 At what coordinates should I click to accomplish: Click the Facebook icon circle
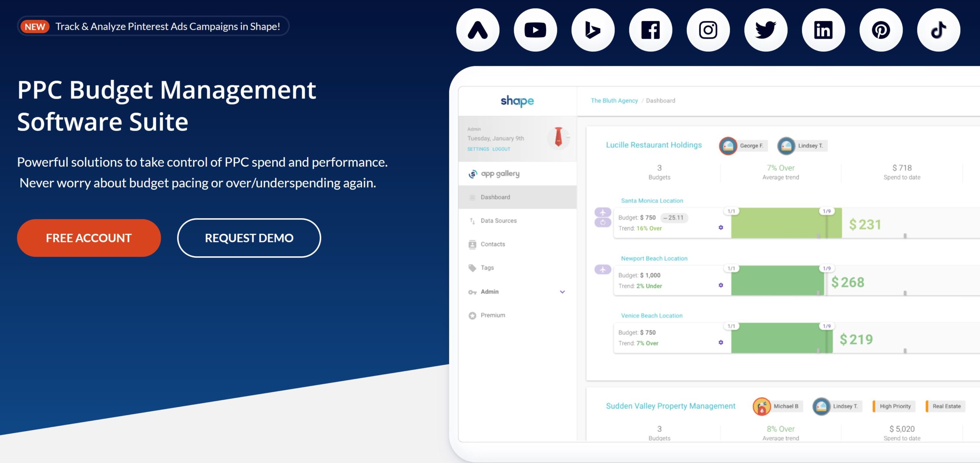pyautogui.click(x=651, y=30)
